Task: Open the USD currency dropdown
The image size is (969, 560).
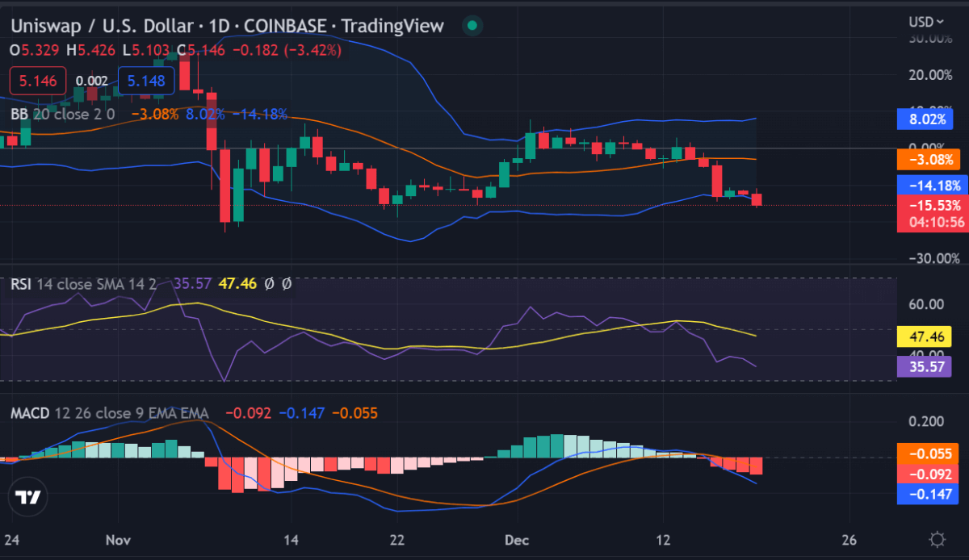Action: click(x=928, y=22)
